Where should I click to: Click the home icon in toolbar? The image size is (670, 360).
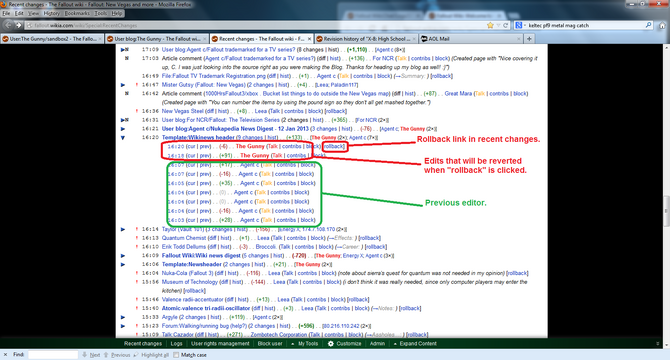pyautogui.click(x=662, y=25)
